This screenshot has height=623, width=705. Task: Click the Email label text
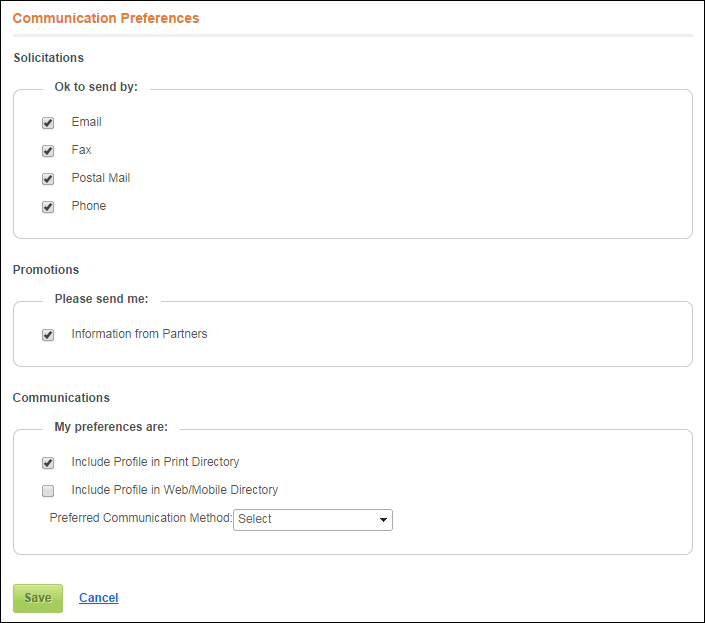click(x=86, y=122)
